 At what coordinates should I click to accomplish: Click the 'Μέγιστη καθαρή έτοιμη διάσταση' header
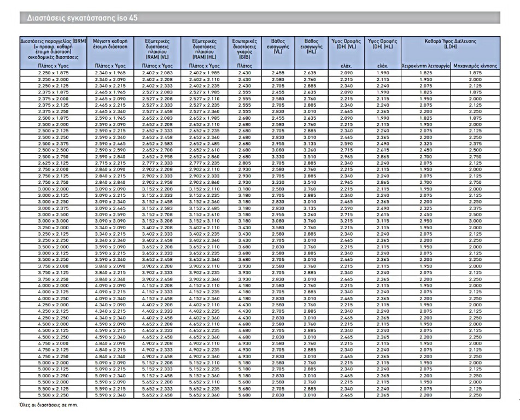[110, 44]
